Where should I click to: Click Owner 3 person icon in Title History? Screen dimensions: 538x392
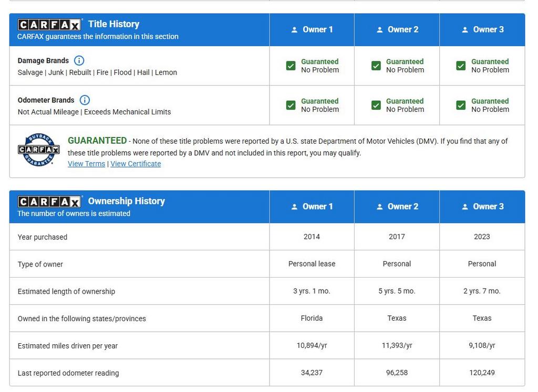(x=464, y=30)
